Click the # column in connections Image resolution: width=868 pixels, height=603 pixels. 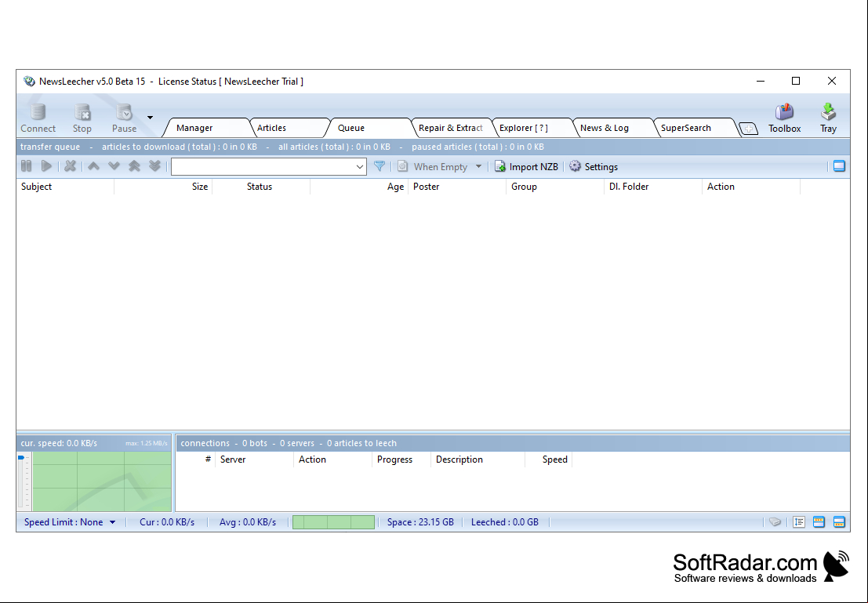(196, 460)
